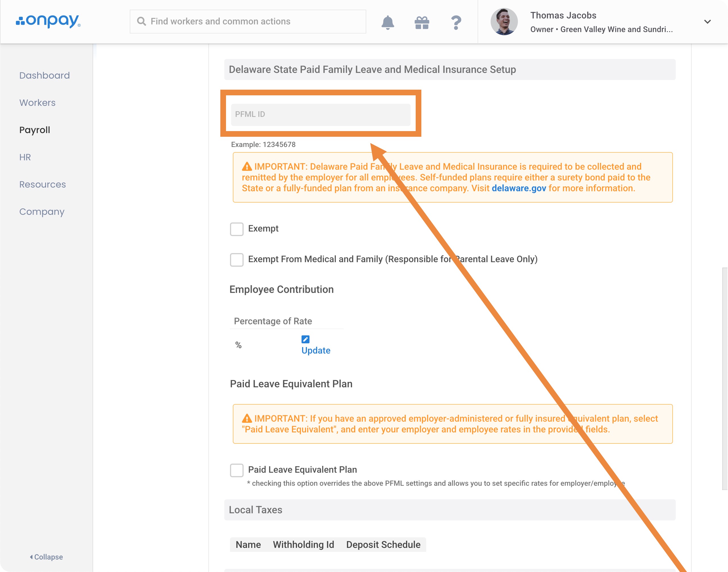Click the Update link
Viewport: 728px width, 572px height.
point(316,350)
